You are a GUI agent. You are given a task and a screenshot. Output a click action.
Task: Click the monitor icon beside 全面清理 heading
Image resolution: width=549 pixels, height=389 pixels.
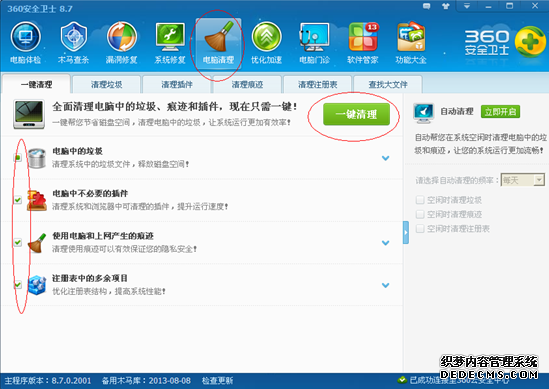coord(29,114)
